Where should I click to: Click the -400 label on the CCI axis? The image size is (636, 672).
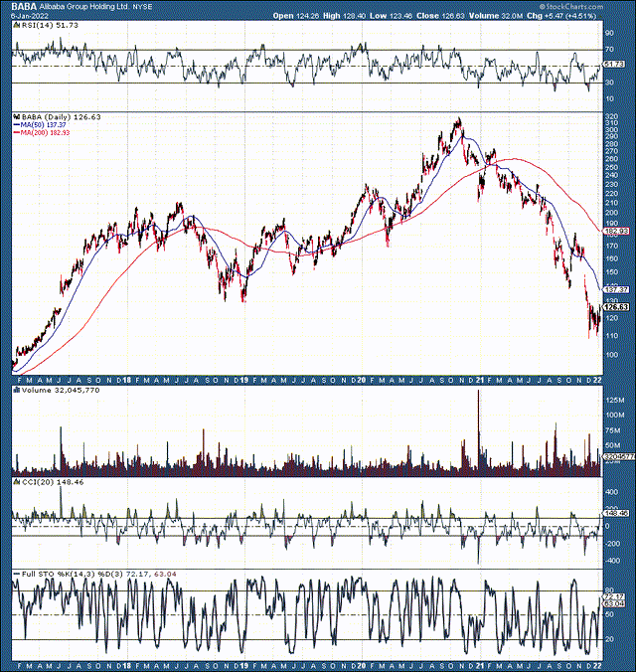tap(611, 561)
